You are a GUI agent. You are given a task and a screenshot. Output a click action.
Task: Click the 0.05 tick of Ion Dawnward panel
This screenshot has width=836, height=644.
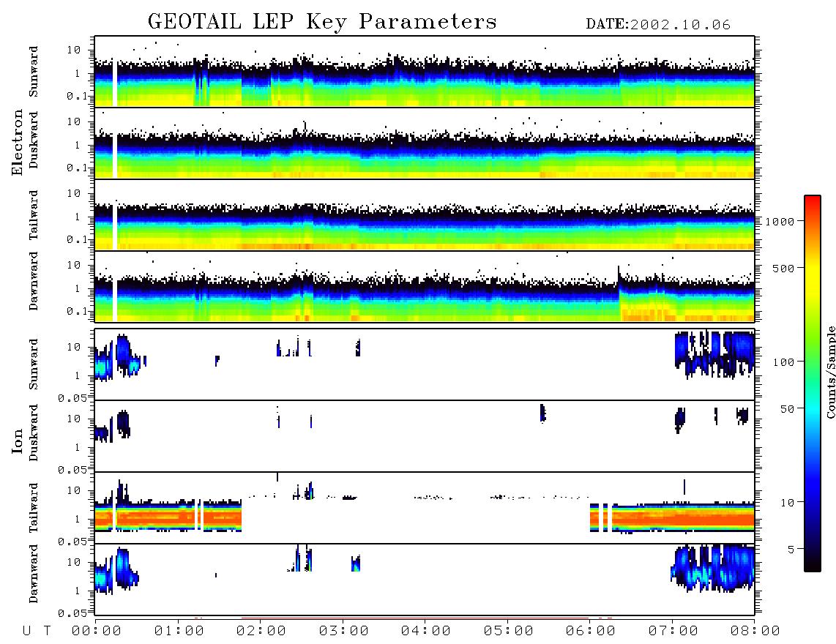pos(72,613)
